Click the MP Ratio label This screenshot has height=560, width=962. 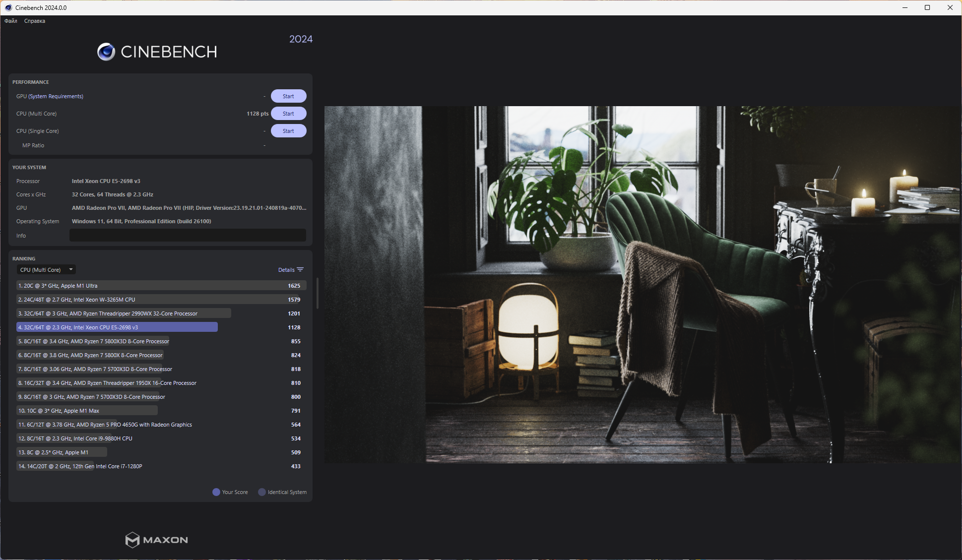(33, 145)
